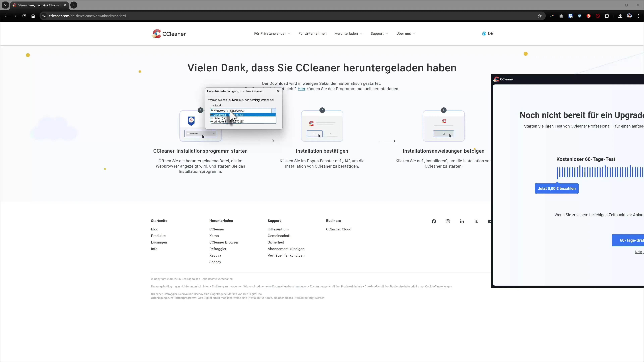Click the reload page icon
The height and width of the screenshot is (362, 644).
24,16
